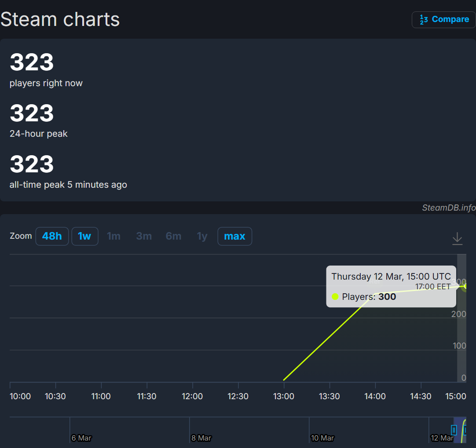Click the Steam charts heading
Image resolution: width=476 pixels, height=448 pixels.
coord(60,19)
